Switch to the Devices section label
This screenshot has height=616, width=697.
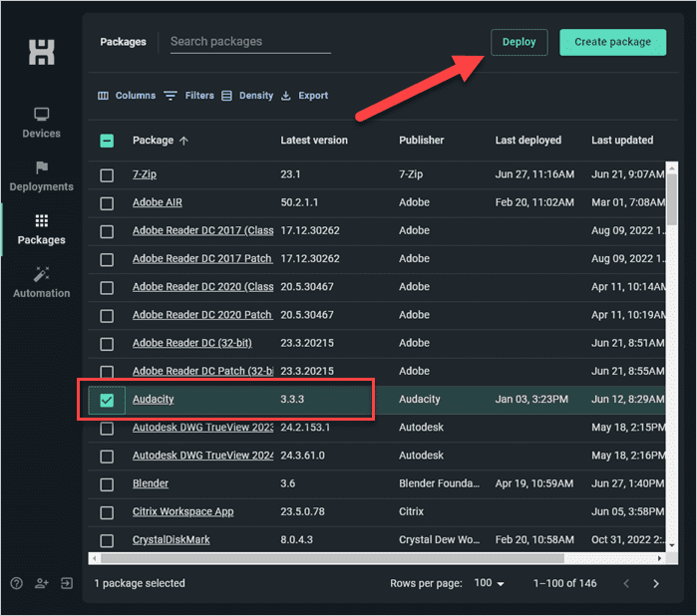(x=41, y=134)
